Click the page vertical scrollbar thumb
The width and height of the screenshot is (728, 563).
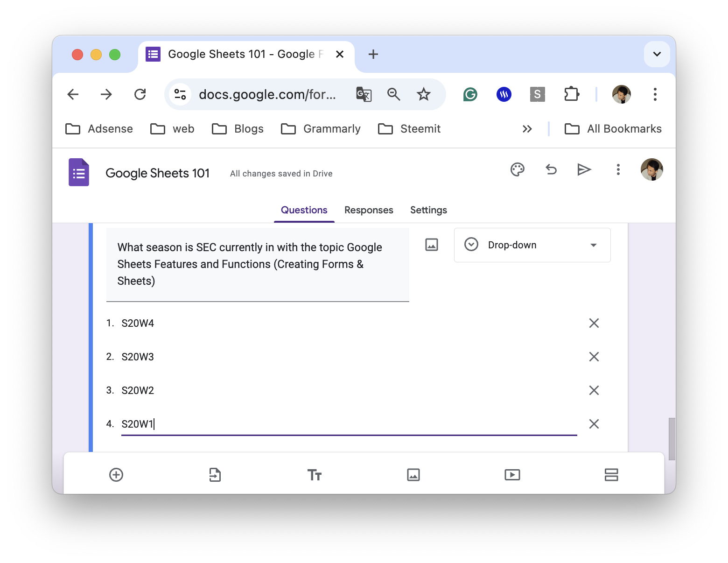tap(672, 439)
